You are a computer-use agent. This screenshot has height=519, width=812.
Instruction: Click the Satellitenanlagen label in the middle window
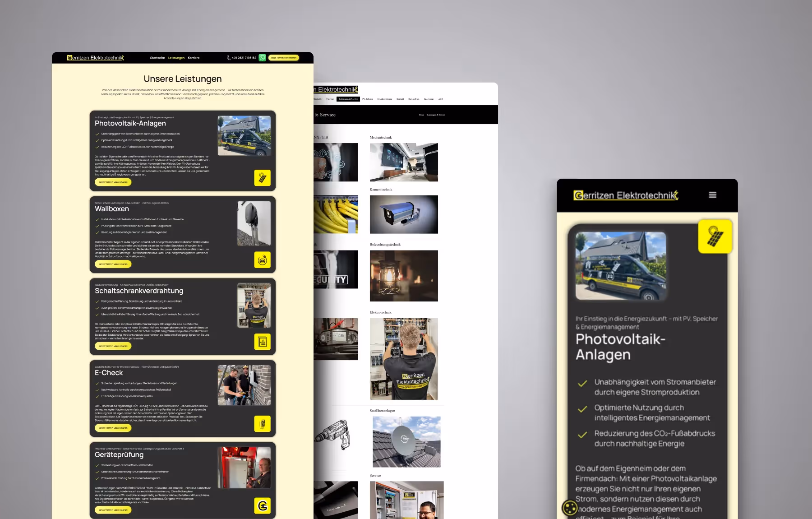[383, 411]
